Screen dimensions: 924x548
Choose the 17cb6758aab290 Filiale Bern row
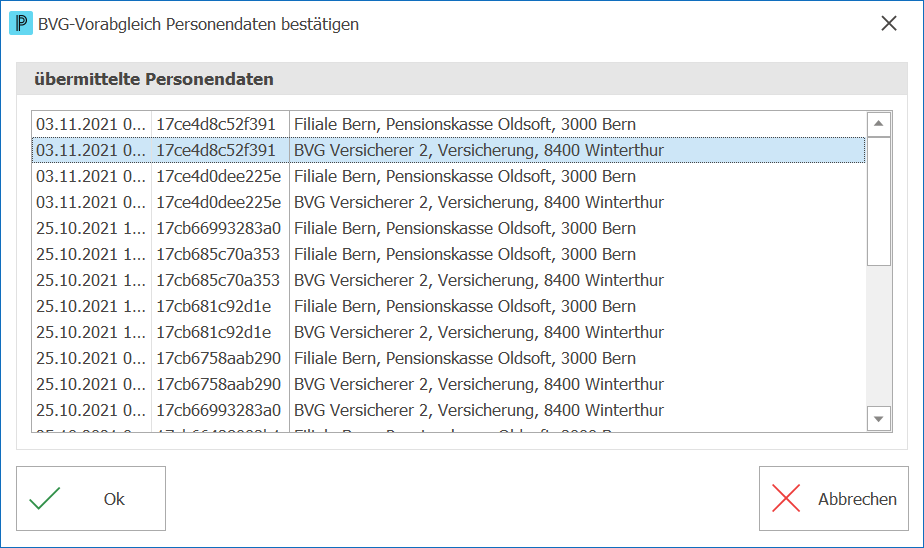click(448, 358)
